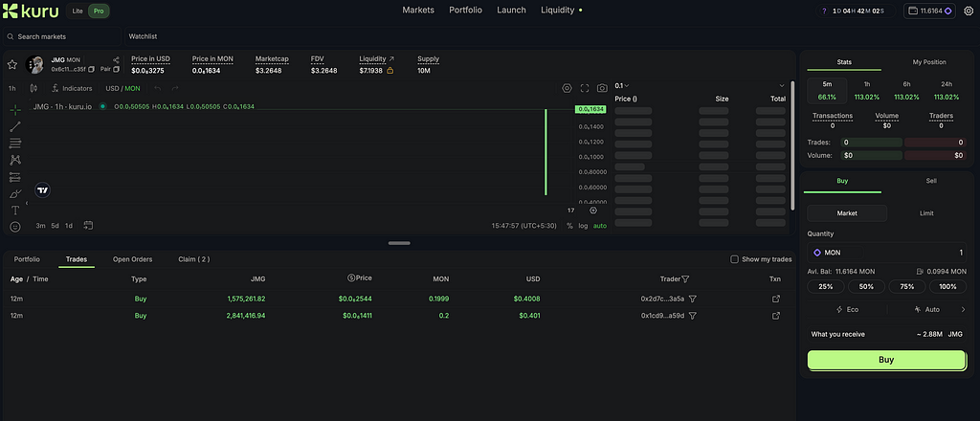This screenshot has width=980, height=421.
Task: Open the chart settings hexagon icon
Action: pos(567,88)
